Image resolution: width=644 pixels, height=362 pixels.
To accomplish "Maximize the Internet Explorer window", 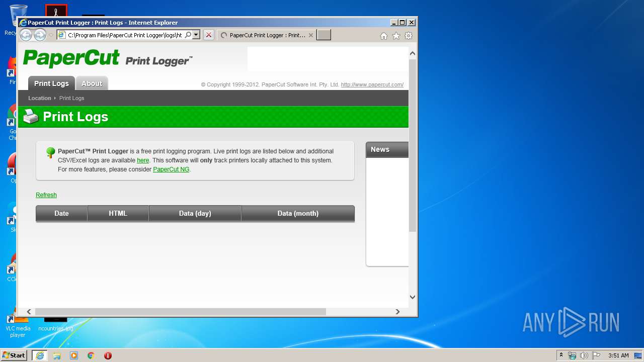I will click(402, 23).
